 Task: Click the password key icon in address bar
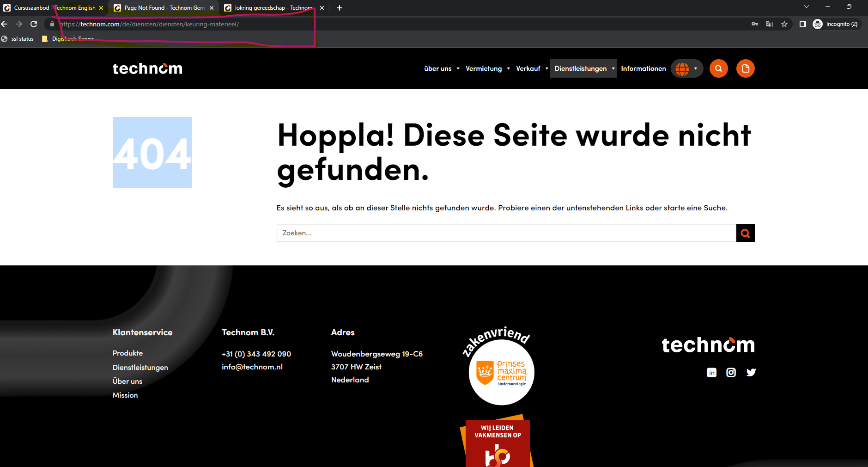coord(755,24)
